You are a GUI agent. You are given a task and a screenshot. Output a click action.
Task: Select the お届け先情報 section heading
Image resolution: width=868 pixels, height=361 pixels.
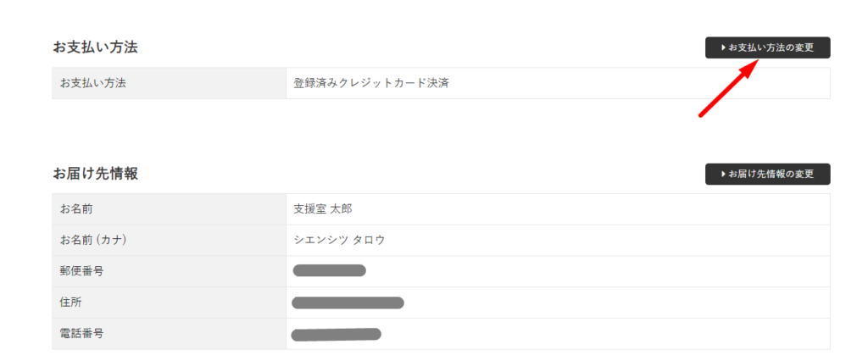(95, 174)
